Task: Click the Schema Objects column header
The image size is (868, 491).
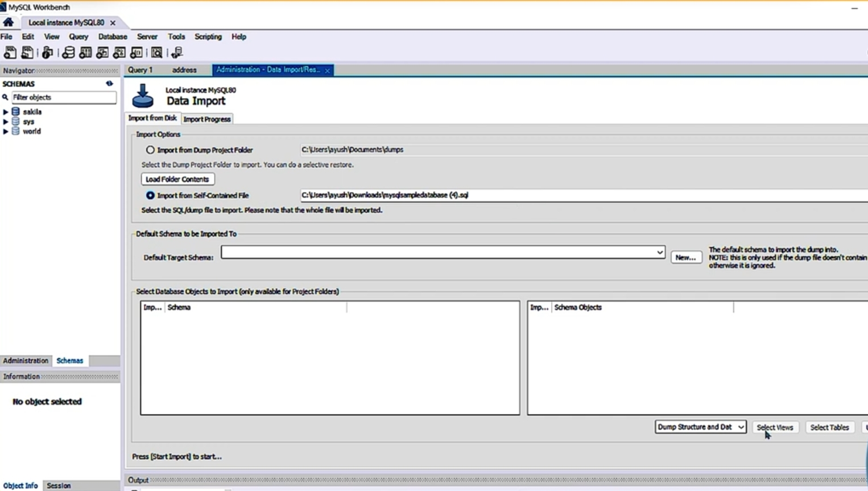Action: [x=643, y=307]
